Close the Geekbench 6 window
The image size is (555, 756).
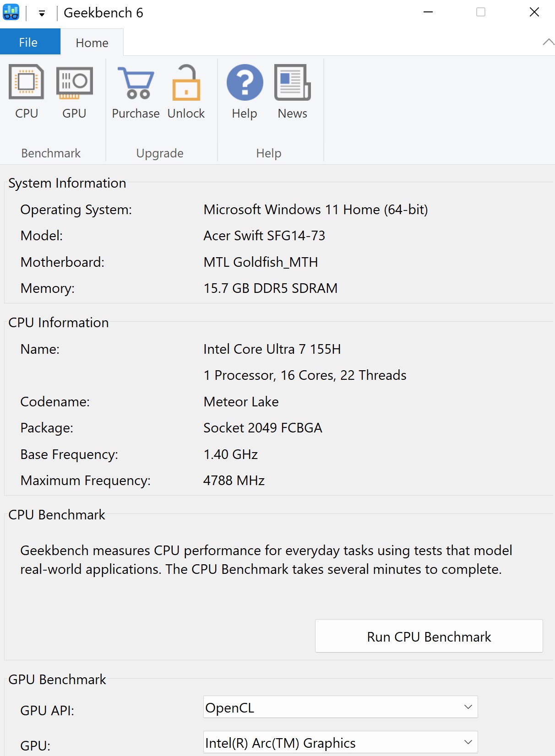[x=534, y=12]
